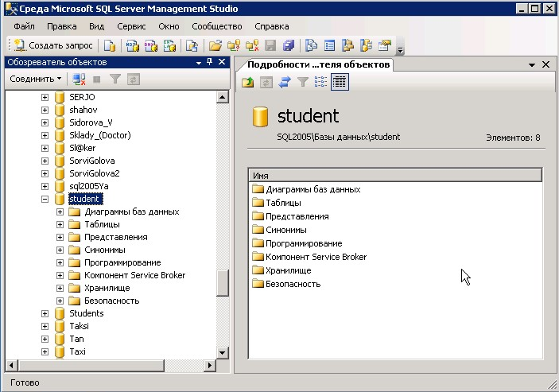Create an Analysis Services XMLA query
The height and width of the screenshot is (392, 559).
click(169, 45)
